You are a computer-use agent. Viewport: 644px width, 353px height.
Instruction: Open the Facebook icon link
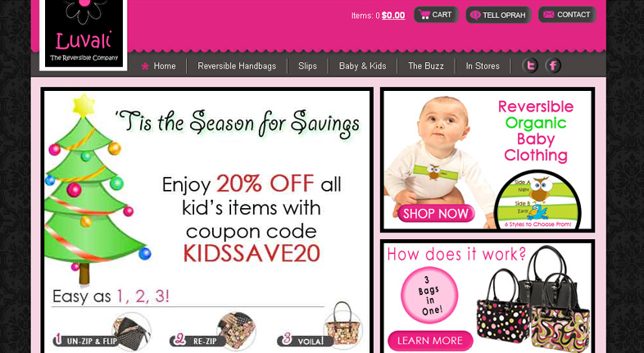coord(553,66)
